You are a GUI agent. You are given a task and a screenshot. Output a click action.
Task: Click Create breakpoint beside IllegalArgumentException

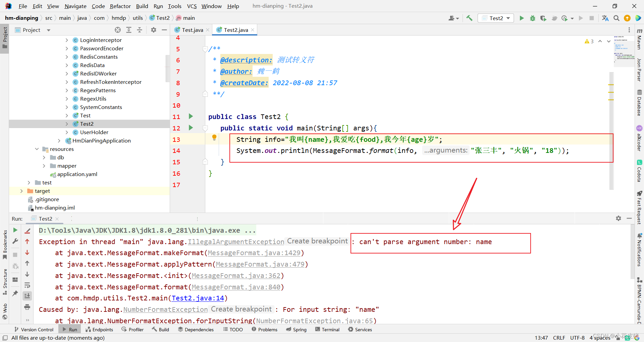317,241
